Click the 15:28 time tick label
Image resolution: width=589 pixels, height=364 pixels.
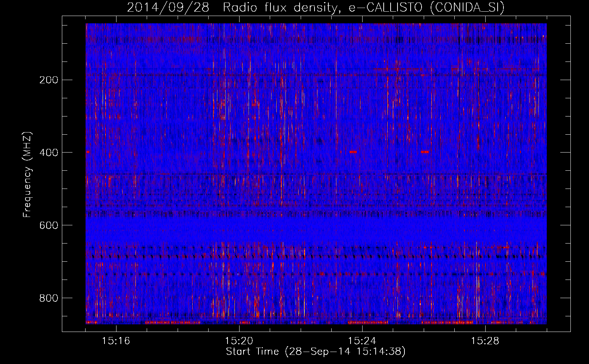tap(485, 341)
